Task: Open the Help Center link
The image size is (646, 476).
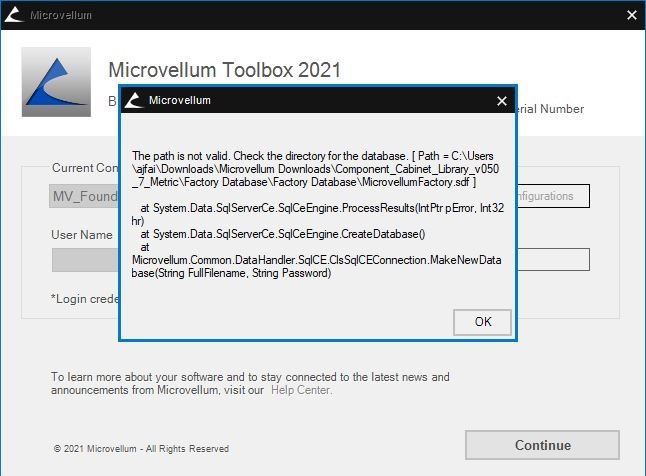Action: 304,390
